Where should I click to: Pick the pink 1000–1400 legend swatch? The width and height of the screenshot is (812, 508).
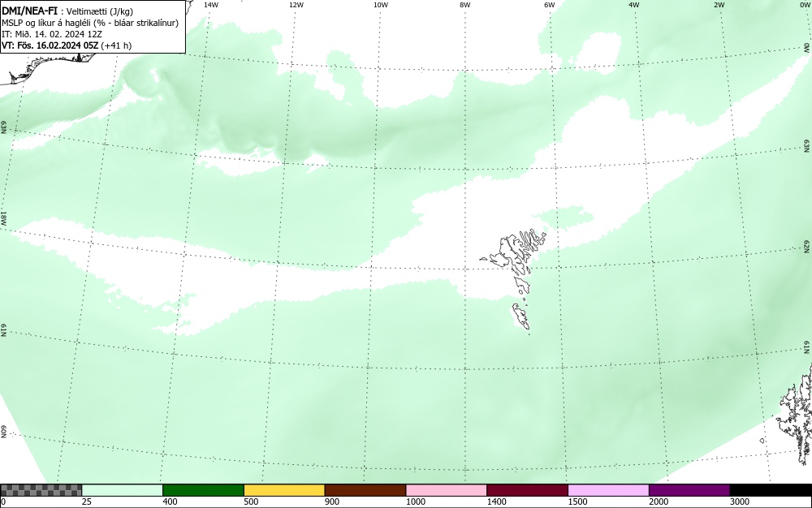click(447, 490)
